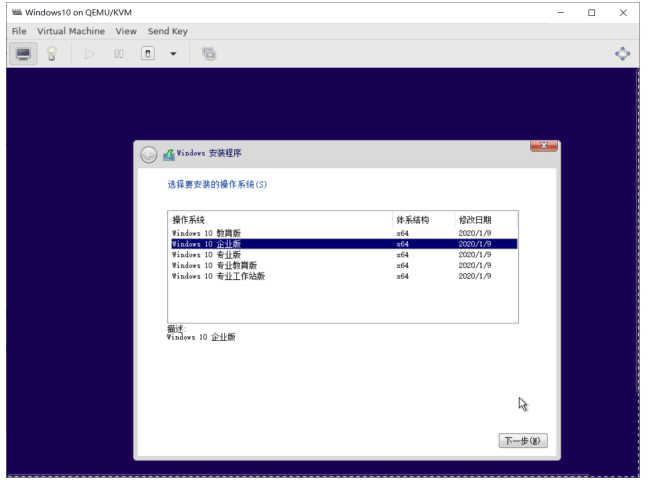Click the shut down power icon

pos(148,54)
